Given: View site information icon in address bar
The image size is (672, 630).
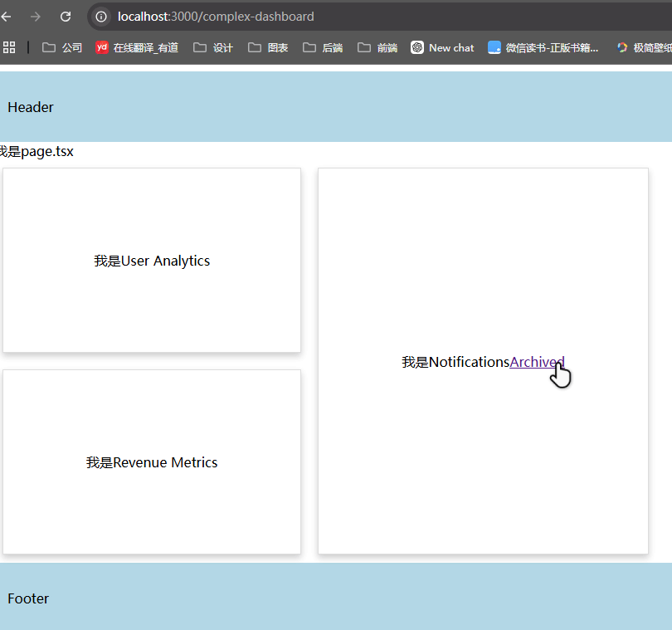Looking at the screenshot, I should pos(101,17).
